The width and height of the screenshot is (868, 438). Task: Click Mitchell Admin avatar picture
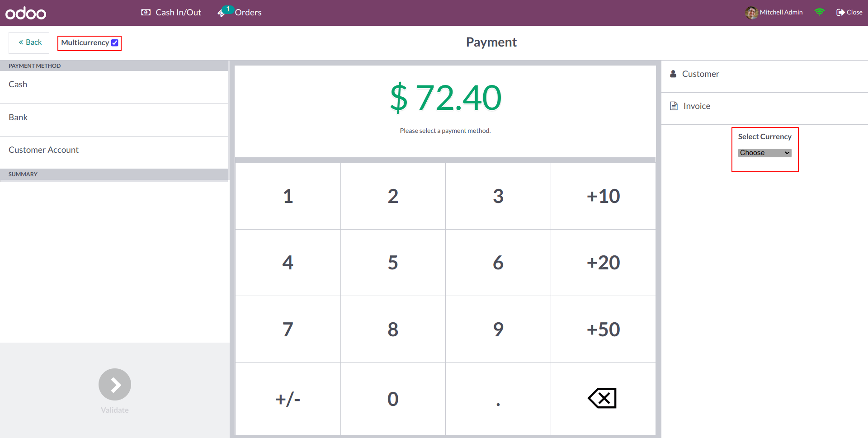pyautogui.click(x=751, y=13)
